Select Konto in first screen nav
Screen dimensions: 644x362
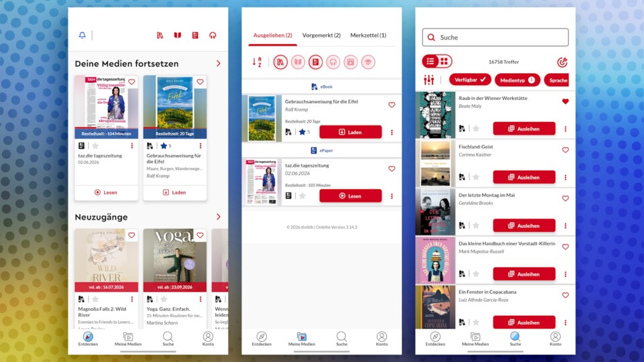pyautogui.click(x=208, y=339)
